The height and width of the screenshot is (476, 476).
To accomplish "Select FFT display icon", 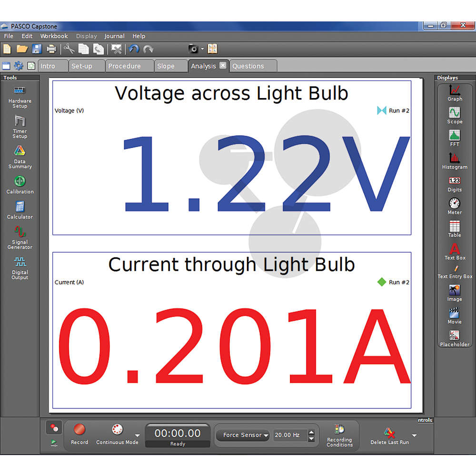I will [455, 138].
